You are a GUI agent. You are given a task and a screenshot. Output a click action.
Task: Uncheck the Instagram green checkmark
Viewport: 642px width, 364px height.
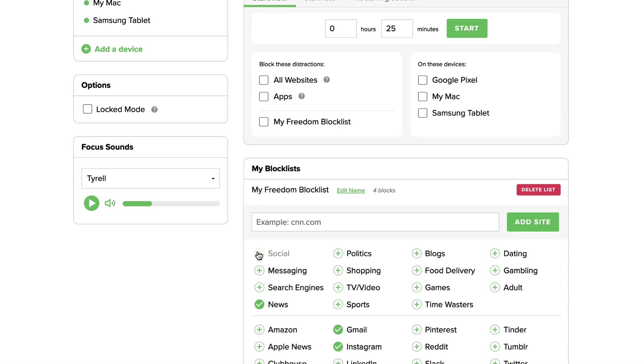pos(338,347)
